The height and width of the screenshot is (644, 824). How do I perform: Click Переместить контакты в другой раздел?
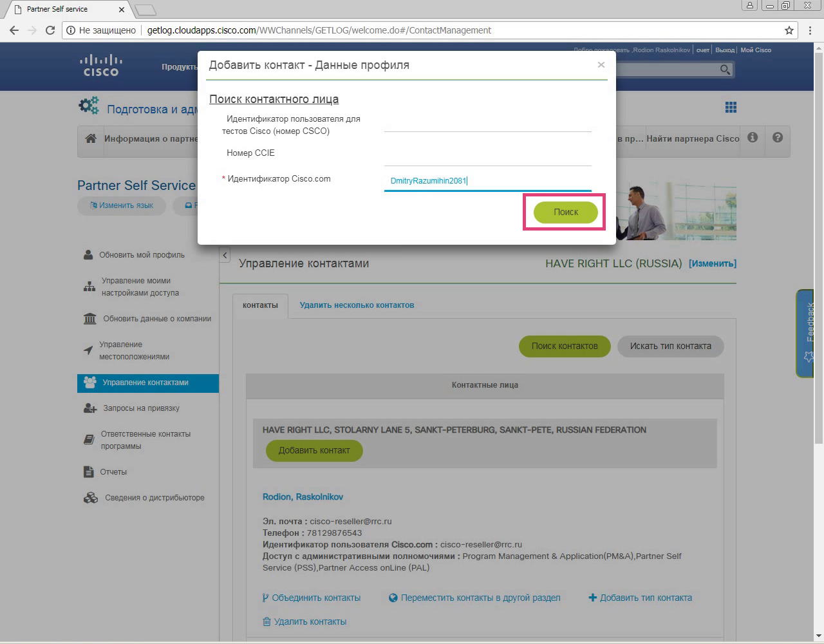pyautogui.click(x=474, y=598)
